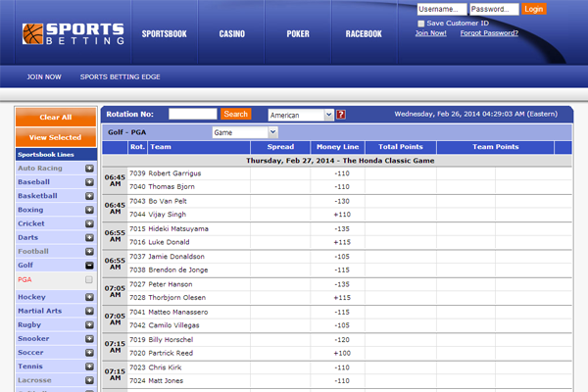Expand the Tennis category arrow

coord(89,367)
